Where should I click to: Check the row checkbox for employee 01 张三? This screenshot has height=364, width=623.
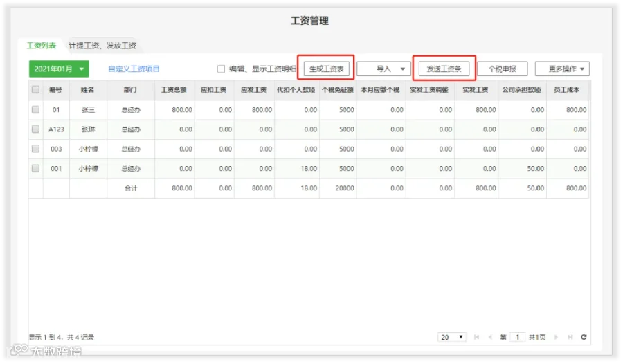[36, 109]
